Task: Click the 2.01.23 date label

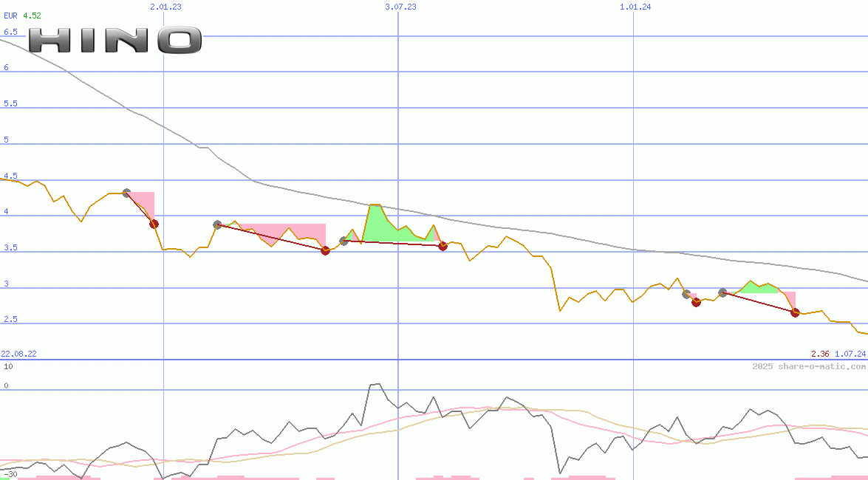Action: [x=165, y=7]
